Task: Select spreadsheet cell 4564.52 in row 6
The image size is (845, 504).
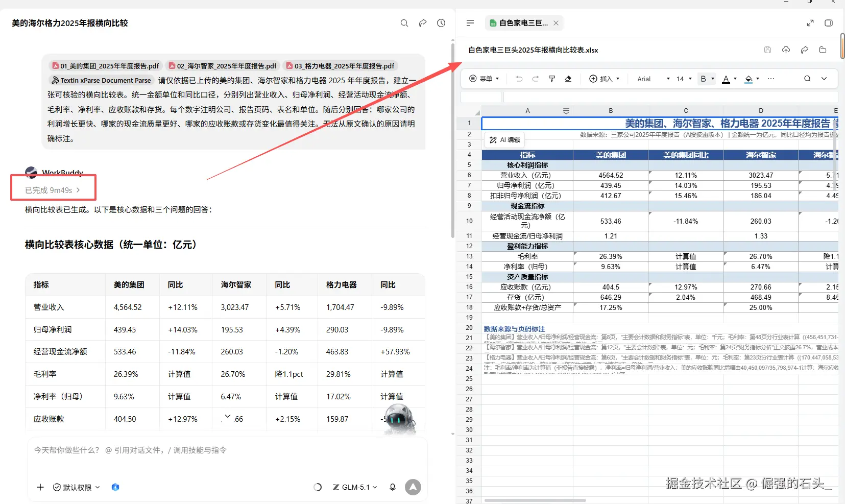Action: pos(611,175)
